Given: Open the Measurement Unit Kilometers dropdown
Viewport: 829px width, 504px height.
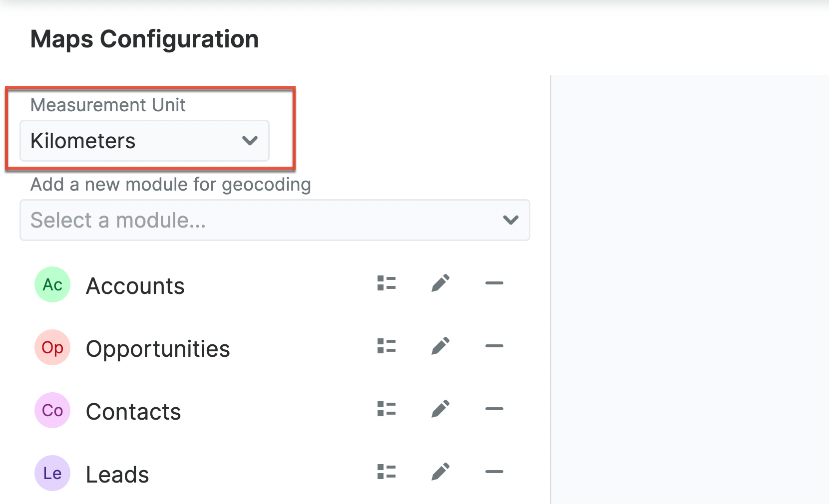Looking at the screenshot, I should pos(144,141).
